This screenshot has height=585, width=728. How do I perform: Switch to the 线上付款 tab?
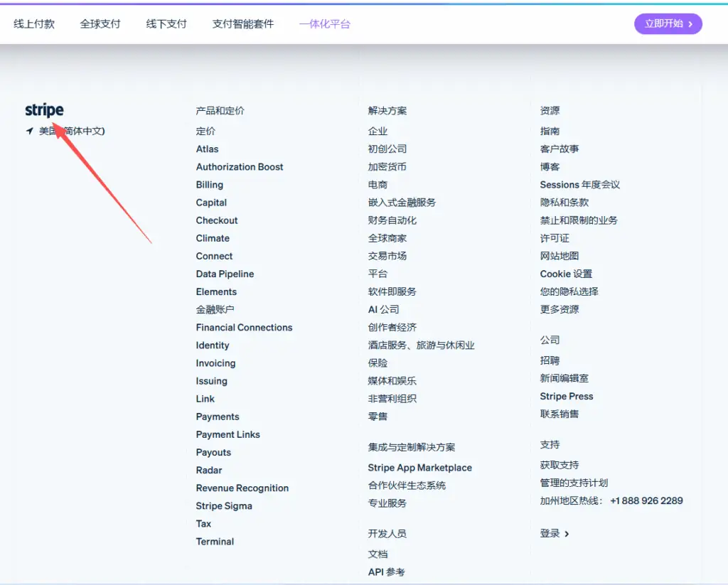pyautogui.click(x=34, y=23)
